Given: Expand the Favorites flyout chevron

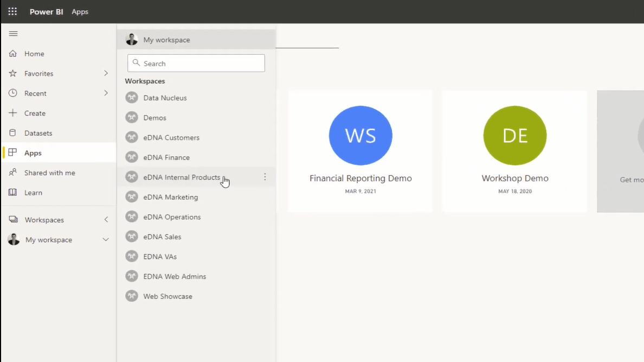Looking at the screenshot, I should click(106, 73).
